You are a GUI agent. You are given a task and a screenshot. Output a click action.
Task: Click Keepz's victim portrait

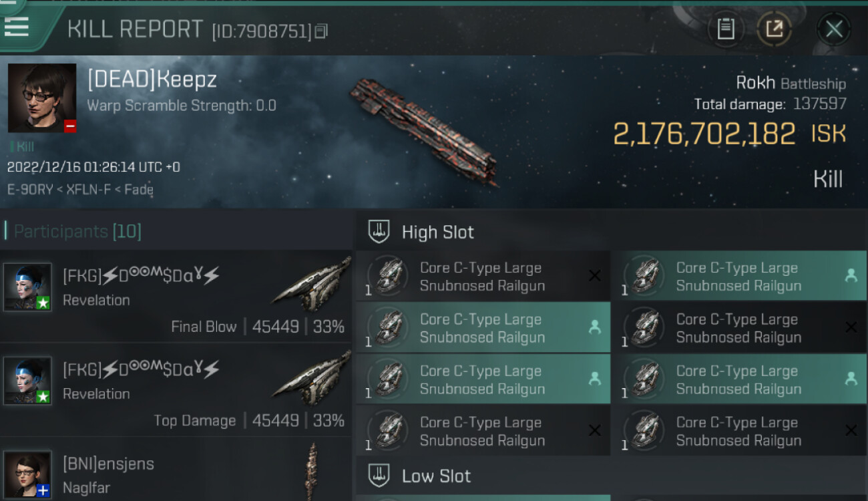click(x=42, y=98)
